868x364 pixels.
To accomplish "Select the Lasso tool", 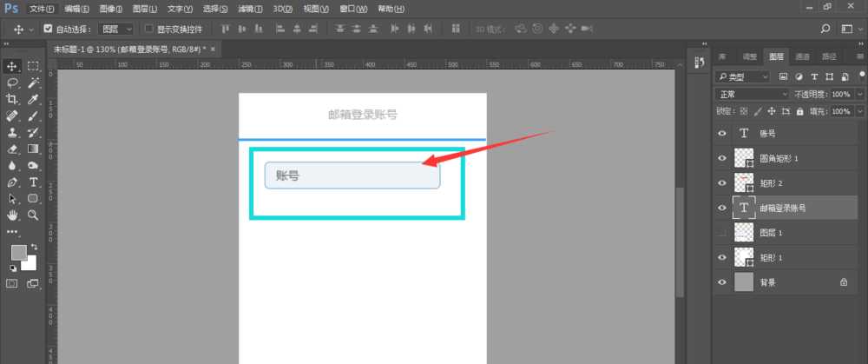I will point(12,83).
